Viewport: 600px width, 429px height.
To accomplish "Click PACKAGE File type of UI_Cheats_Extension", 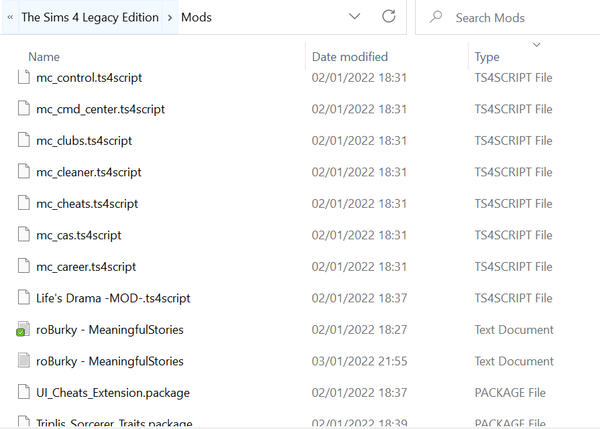I will [510, 393].
